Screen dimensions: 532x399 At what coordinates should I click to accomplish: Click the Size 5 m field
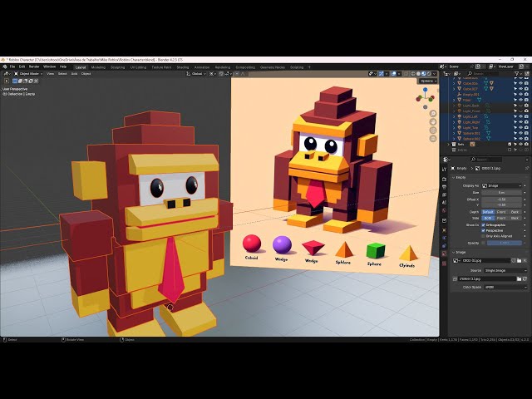501,192
